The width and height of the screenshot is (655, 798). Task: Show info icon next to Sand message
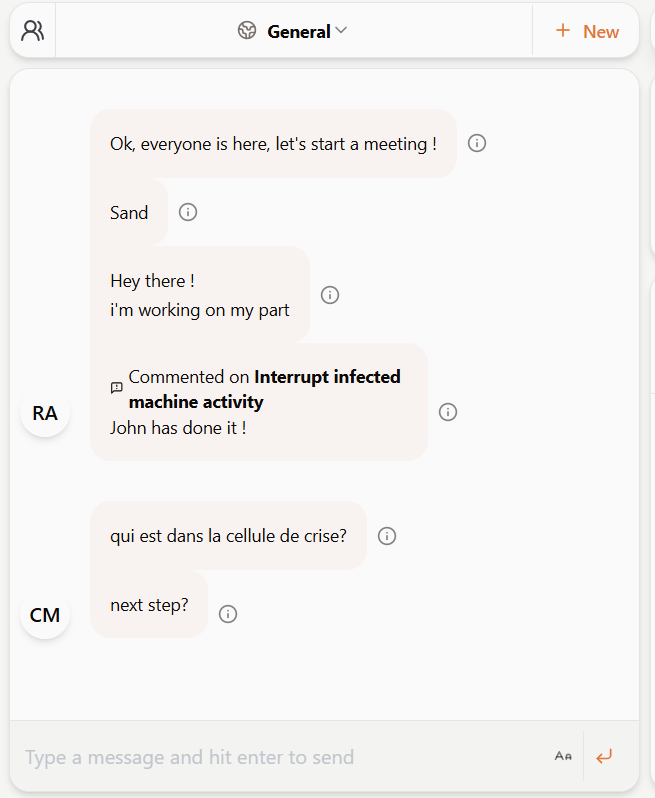[188, 212]
